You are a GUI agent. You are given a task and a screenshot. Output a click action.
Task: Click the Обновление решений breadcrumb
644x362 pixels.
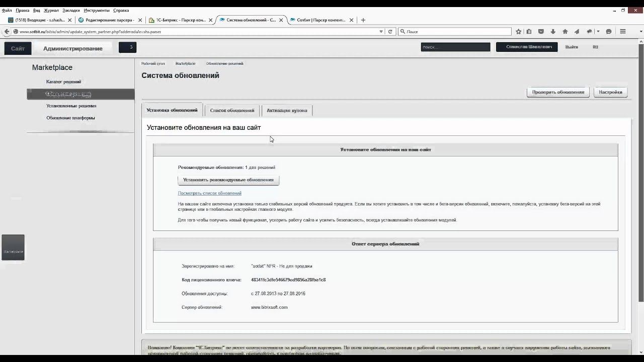(225, 63)
